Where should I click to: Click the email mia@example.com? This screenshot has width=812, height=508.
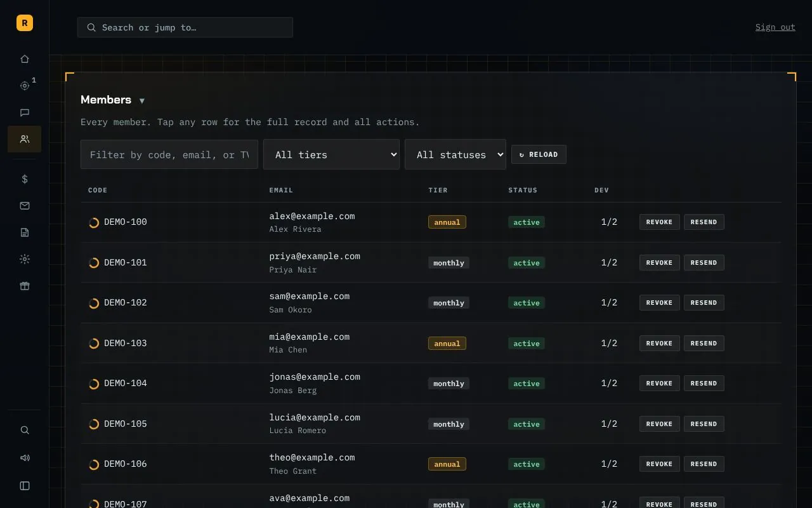coord(310,337)
